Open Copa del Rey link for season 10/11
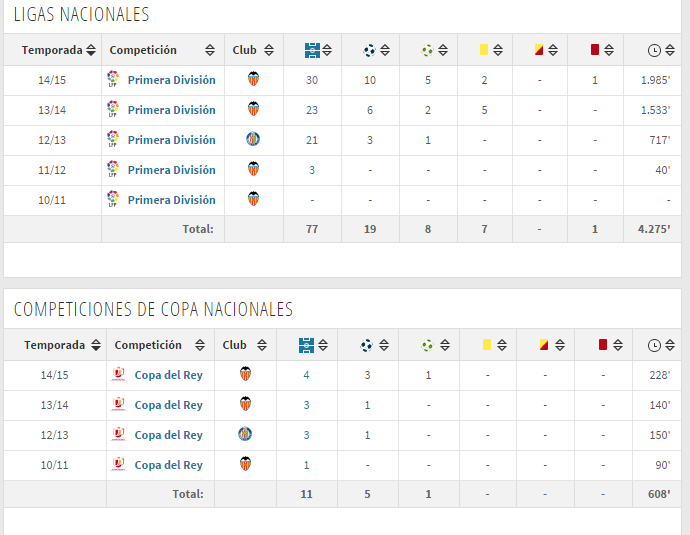This screenshot has width=690, height=535. tap(169, 465)
